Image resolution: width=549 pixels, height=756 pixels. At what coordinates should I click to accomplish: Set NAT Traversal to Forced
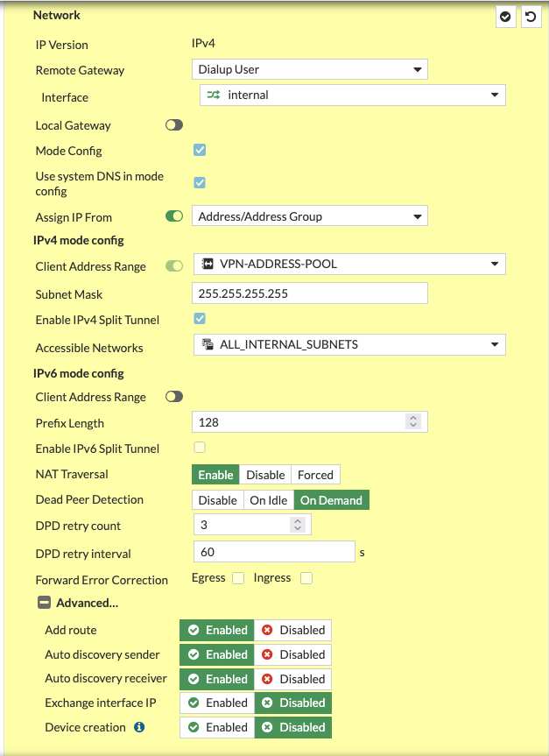(x=315, y=475)
